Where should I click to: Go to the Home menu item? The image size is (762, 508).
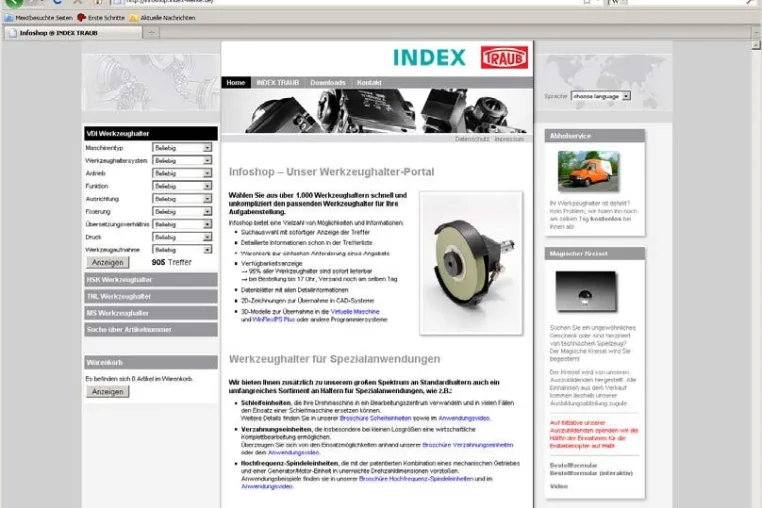tap(236, 83)
